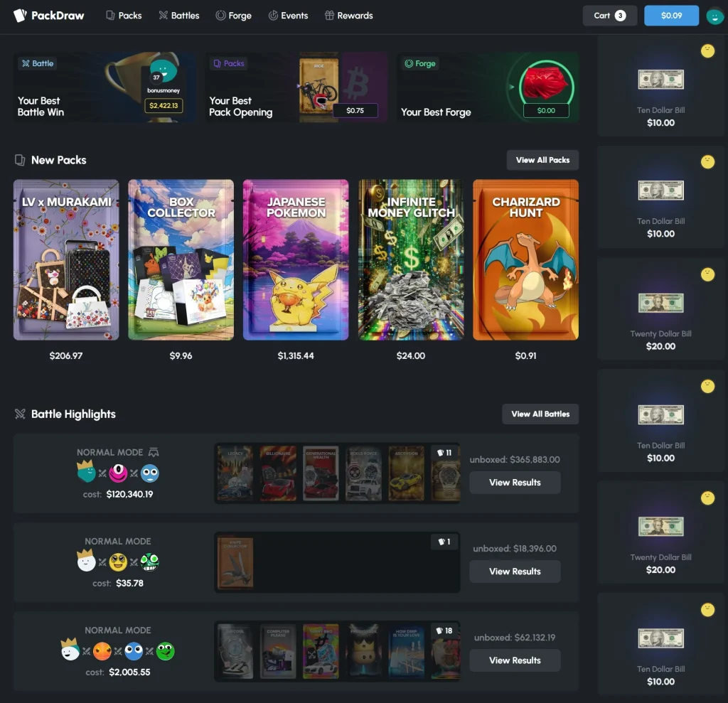Click the Rolls Royce pack thumbnail
728x703 pixels.
(363, 473)
